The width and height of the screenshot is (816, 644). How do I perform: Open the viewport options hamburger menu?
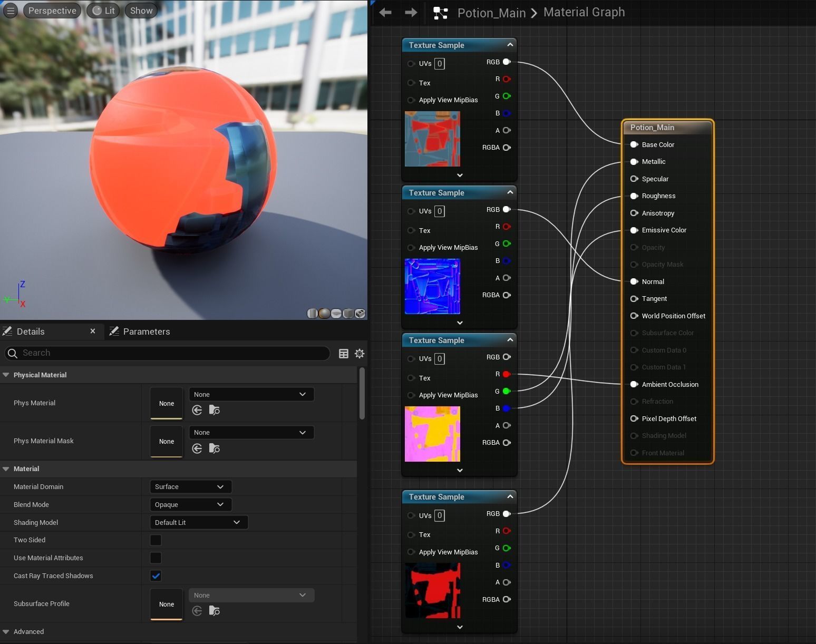coord(11,11)
